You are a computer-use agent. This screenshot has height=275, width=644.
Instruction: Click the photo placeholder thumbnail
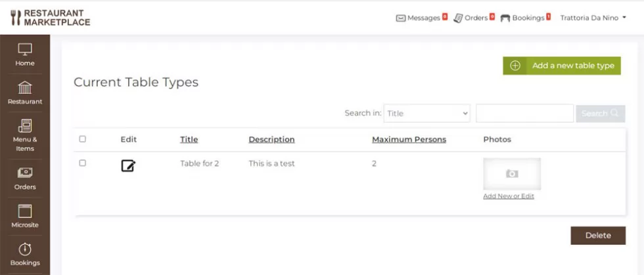click(512, 174)
